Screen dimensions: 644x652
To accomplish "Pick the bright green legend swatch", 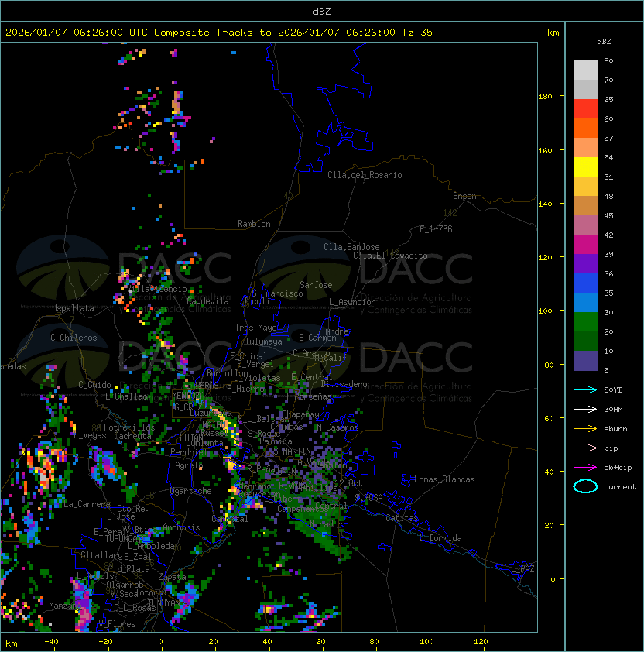I will pos(585,322).
